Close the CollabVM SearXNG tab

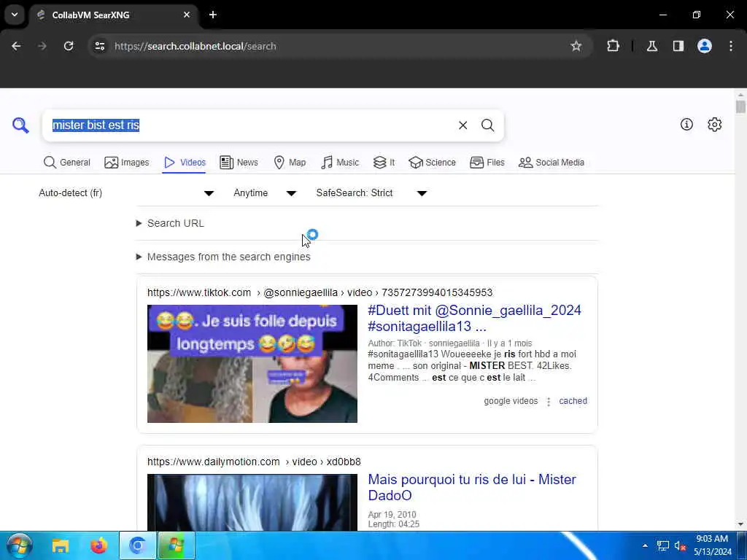(187, 15)
